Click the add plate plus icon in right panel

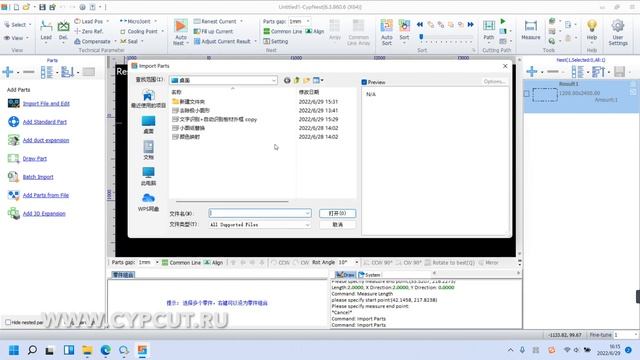click(x=531, y=72)
